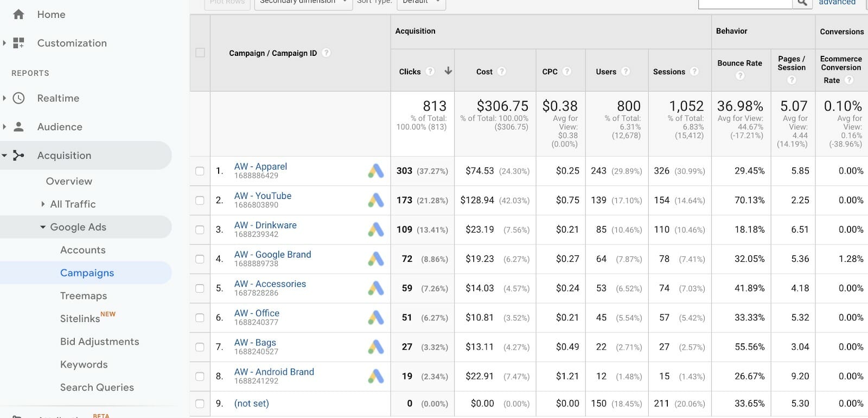Viewport: 868px width, 418px height.
Task: Click help icon next to Ecommerce Conversion Rate
Action: tap(849, 80)
